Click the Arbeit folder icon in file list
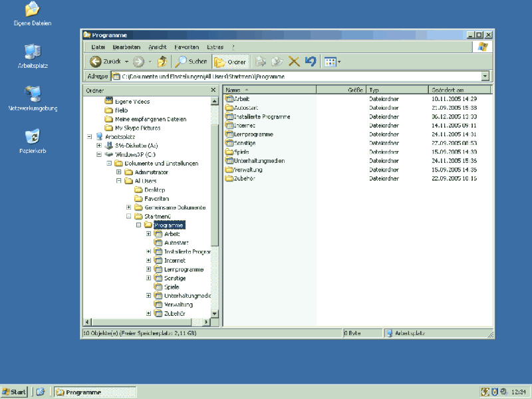The image size is (532, 399). tap(229, 98)
